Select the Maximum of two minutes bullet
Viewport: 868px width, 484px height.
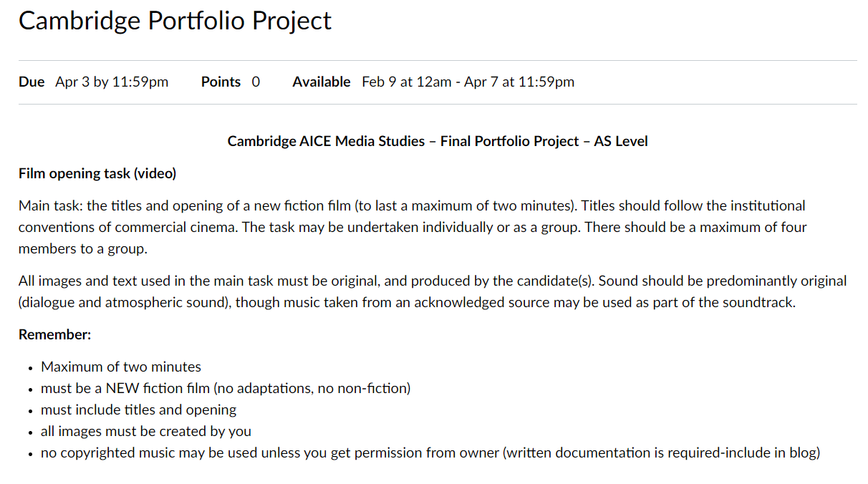pos(121,367)
